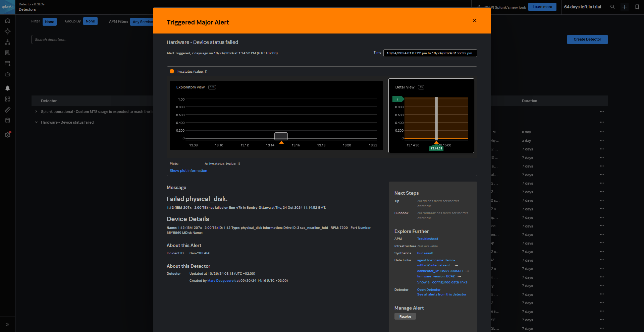Click the bookmark icon in the top bar
Viewport: 644px width, 332px height.
tap(637, 7)
